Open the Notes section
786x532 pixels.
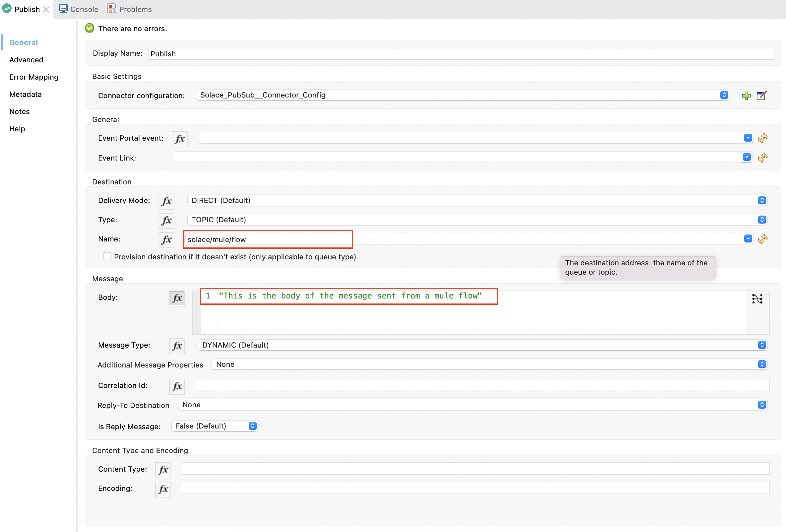coord(19,111)
